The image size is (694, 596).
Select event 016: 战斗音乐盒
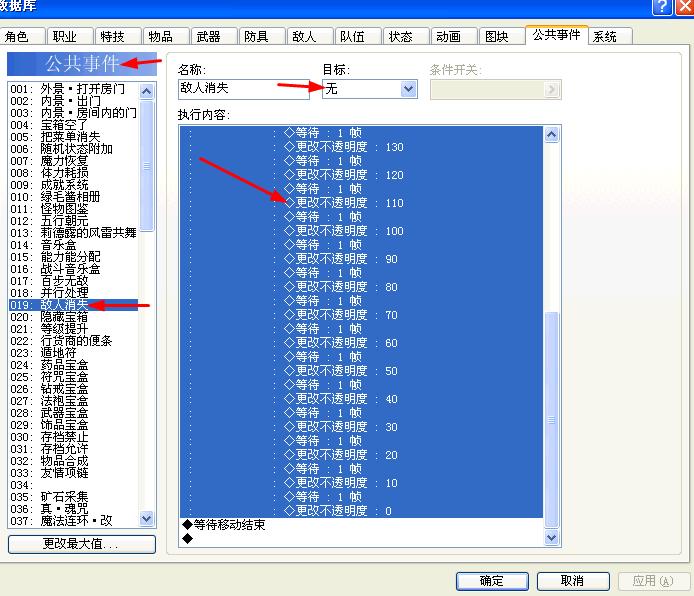click(73, 269)
